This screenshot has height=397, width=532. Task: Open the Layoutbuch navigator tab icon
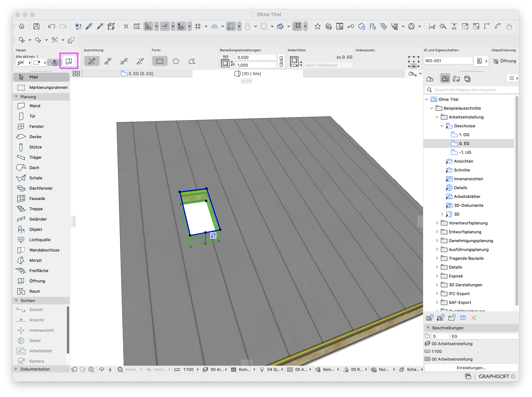[456, 79]
